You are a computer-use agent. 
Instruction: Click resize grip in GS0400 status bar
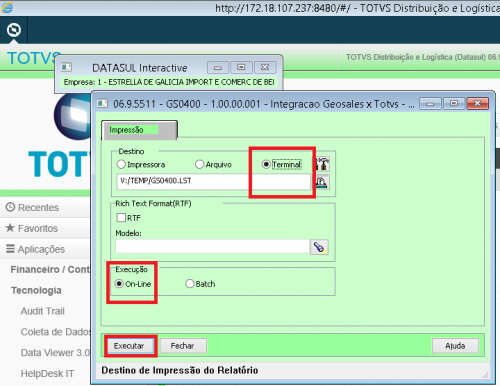pyautogui.click(x=485, y=375)
